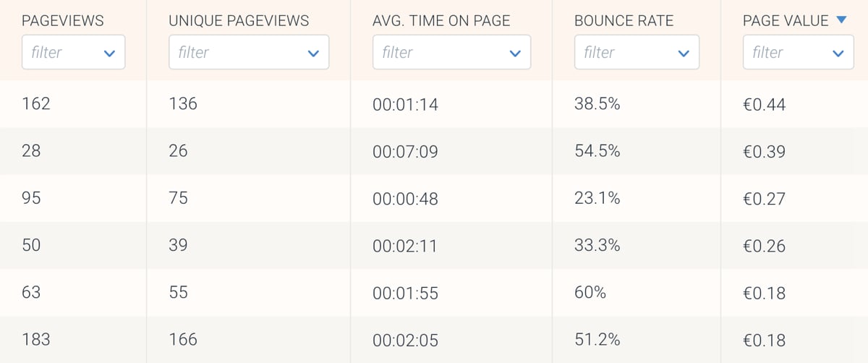Select the pageviews cell showing 183
Viewport: 868px width, 363px height.
pos(36,339)
